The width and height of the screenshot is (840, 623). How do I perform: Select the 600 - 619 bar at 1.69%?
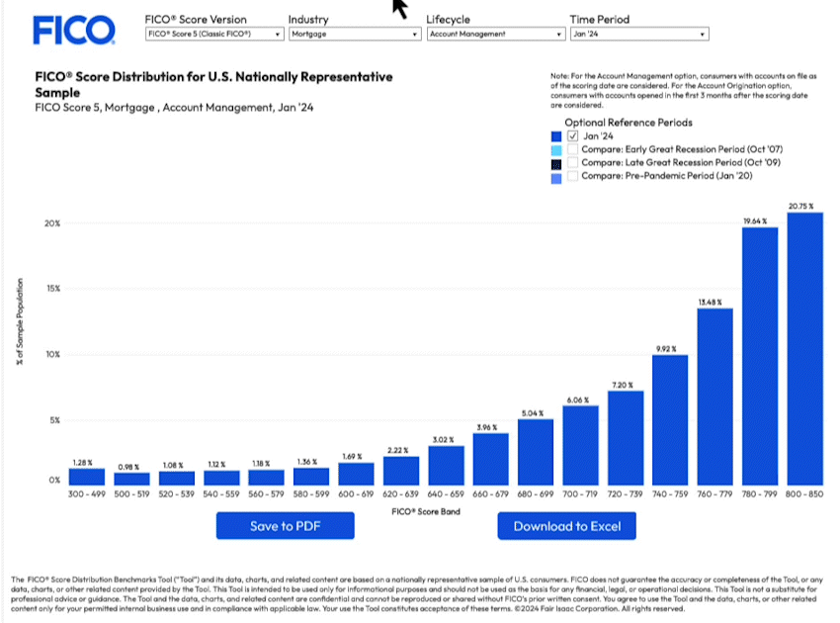(x=356, y=475)
